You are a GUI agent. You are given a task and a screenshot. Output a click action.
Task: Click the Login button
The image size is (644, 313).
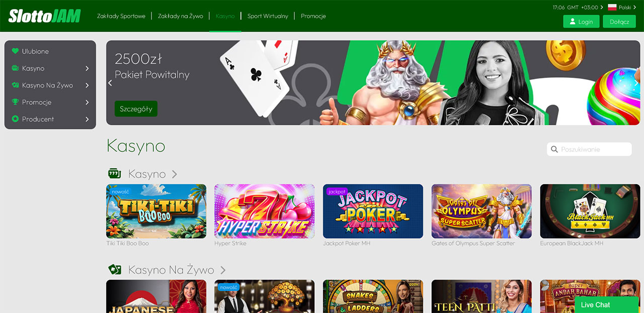[x=581, y=22]
